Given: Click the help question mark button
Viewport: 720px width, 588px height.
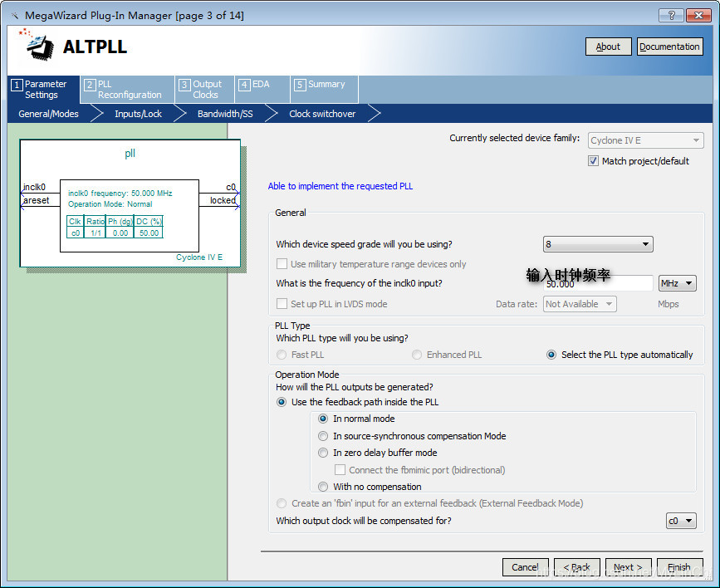Looking at the screenshot, I should point(671,15).
